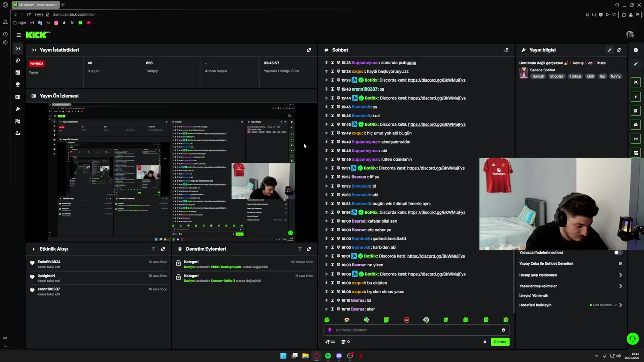Select the Stream broadcast icon in left sidebar

[x=18, y=48]
